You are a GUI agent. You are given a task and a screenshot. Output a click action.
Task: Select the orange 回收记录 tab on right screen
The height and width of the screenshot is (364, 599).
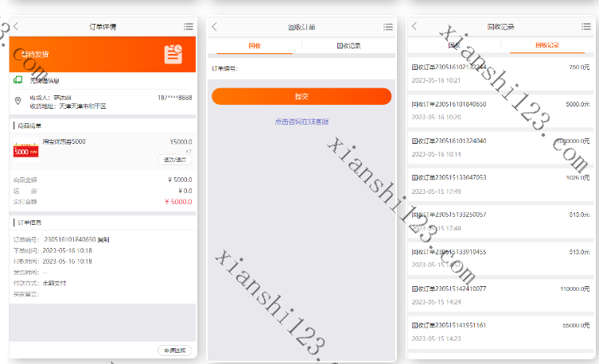[547, 45]
